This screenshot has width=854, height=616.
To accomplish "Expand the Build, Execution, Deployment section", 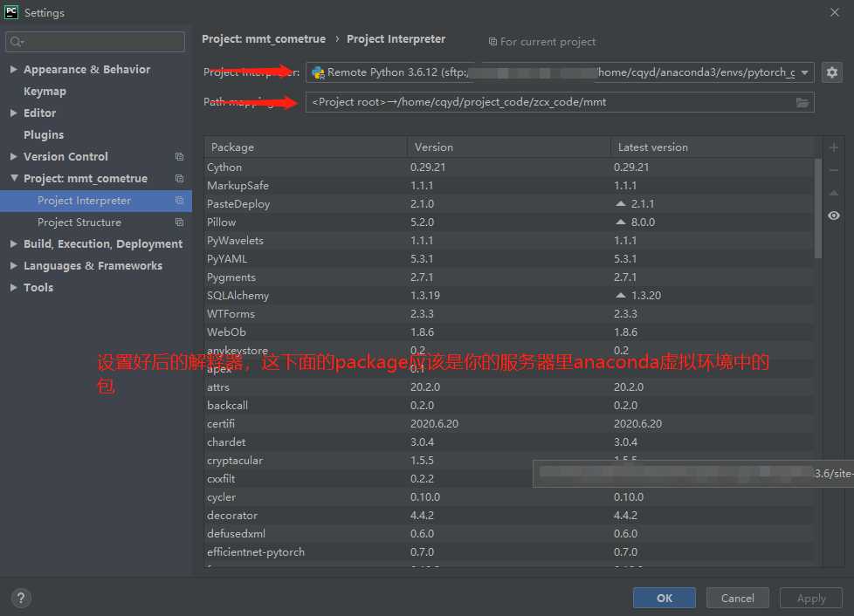I will coord(14,244).
